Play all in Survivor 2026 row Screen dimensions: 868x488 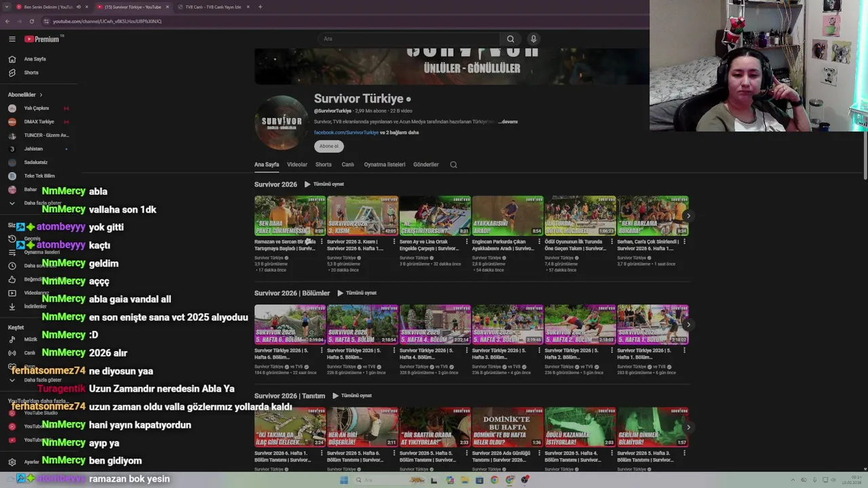click(x=324, y=184)
